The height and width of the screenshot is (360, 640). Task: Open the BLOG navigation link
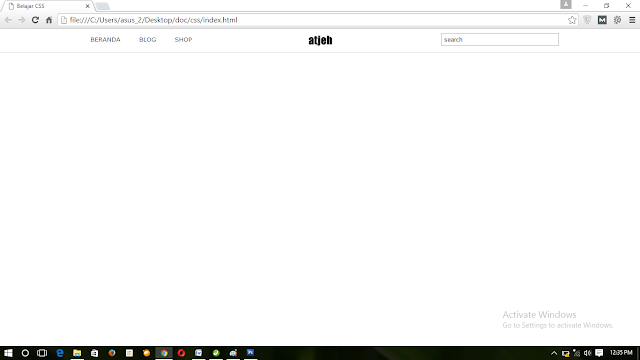pos(147,40)
